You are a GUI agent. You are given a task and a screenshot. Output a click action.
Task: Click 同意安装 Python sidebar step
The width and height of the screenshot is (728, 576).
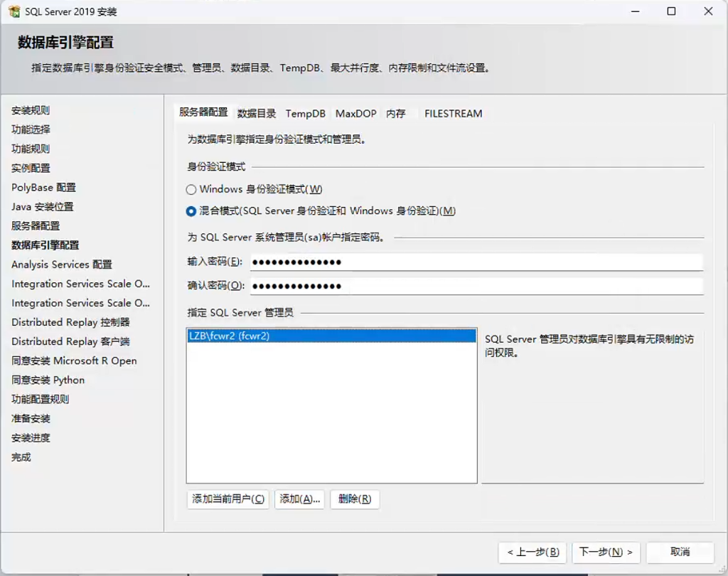[48, 380]
